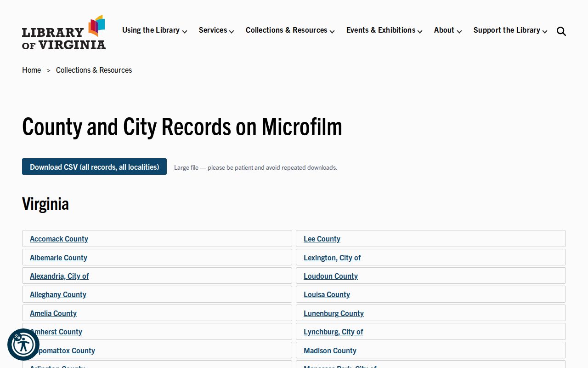
Task: Open the Using the Library menu
Action: (x=151, y=30)
